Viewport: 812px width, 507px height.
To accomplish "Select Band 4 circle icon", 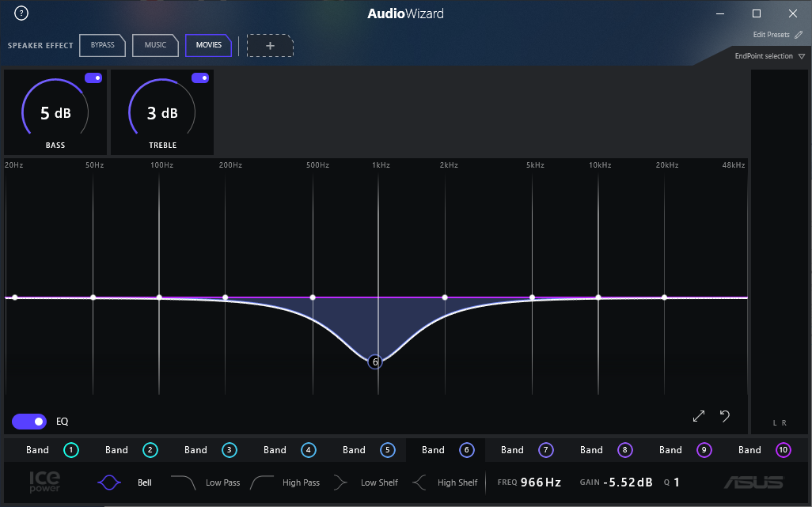I will tap(308, 450).
